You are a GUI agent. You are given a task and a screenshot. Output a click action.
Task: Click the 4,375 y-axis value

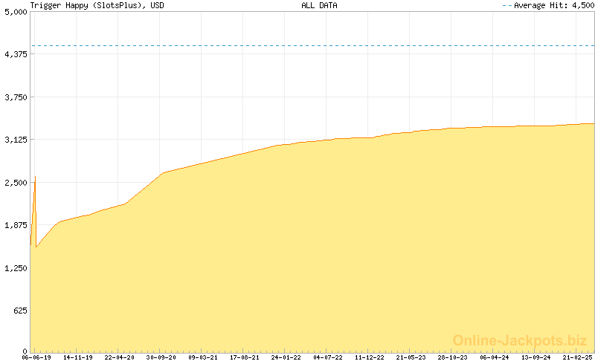pos(15,55)
